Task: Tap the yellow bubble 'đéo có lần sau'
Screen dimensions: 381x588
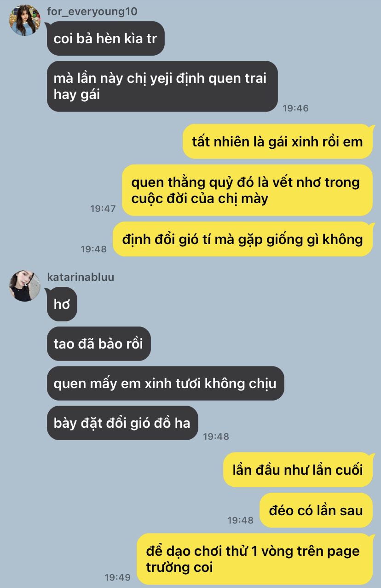Action: click(x=316, y=510)
